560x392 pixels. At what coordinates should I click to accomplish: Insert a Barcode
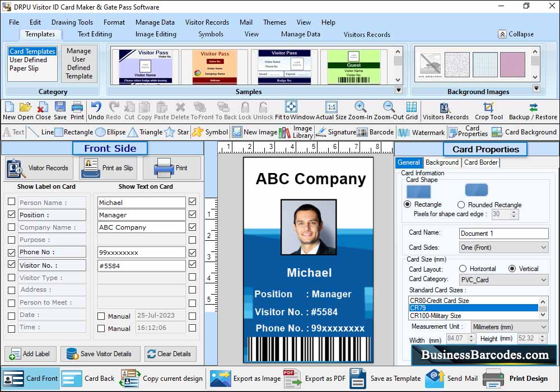(375, 132)
